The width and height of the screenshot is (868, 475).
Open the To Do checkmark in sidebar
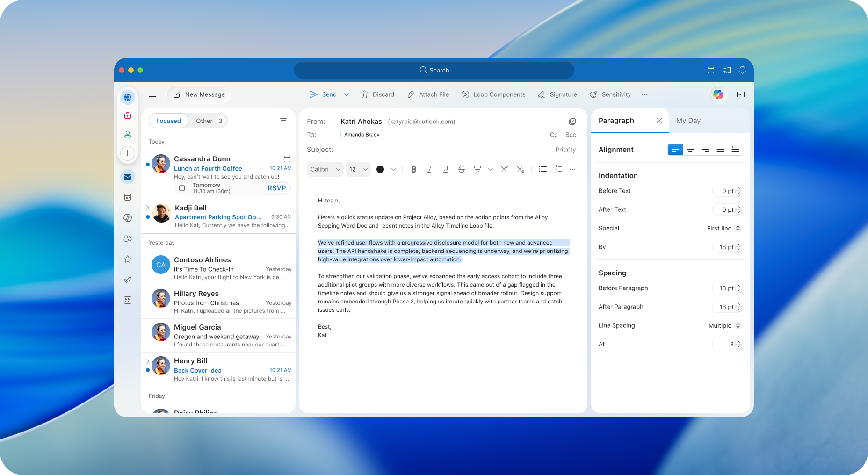[128, 280]
